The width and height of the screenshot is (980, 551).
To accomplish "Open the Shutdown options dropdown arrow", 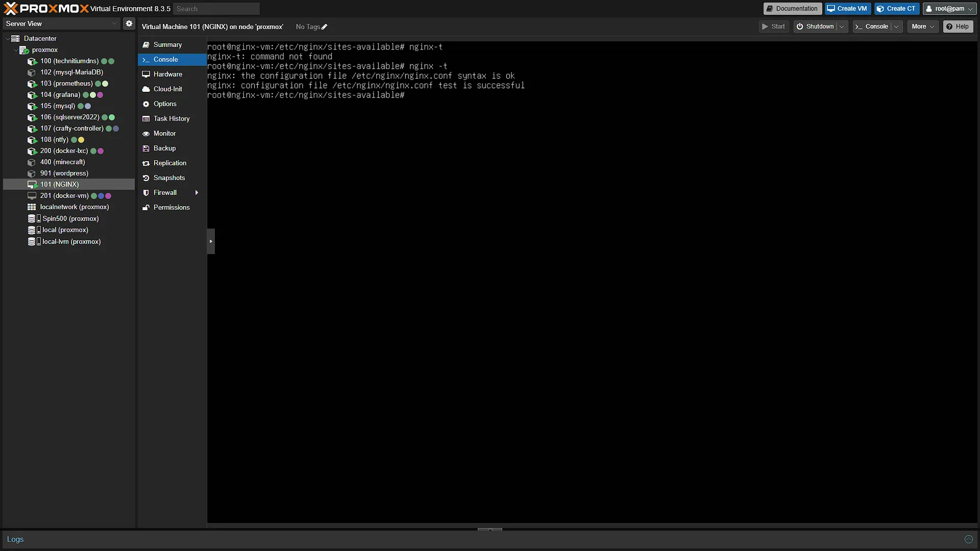I will click(842, 27).
